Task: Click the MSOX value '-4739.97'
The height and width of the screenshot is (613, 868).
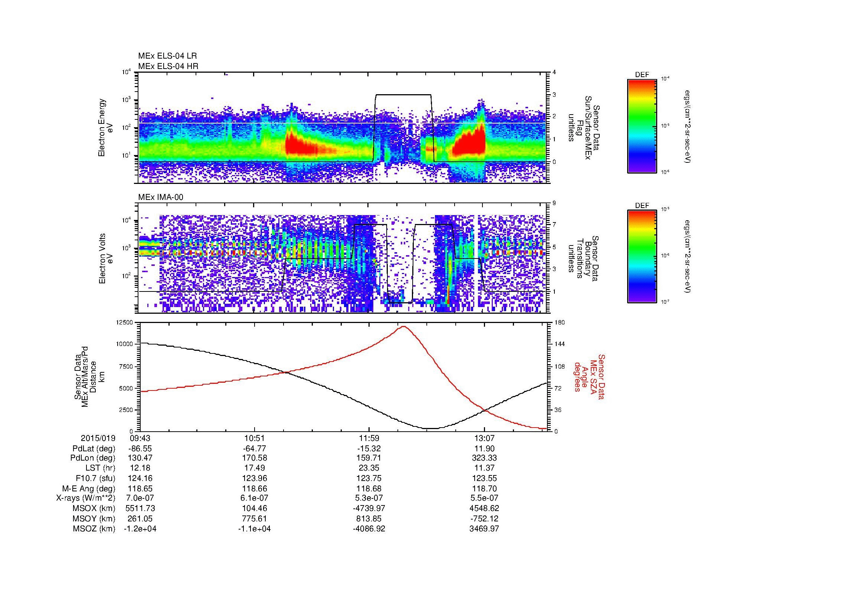Action: [x=369, y=509]
